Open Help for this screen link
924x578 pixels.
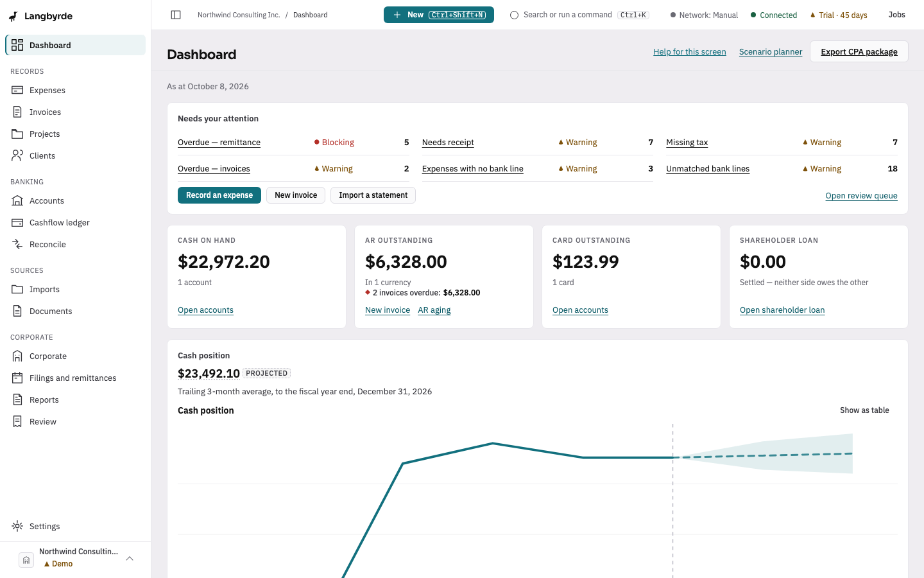[690, 52]
